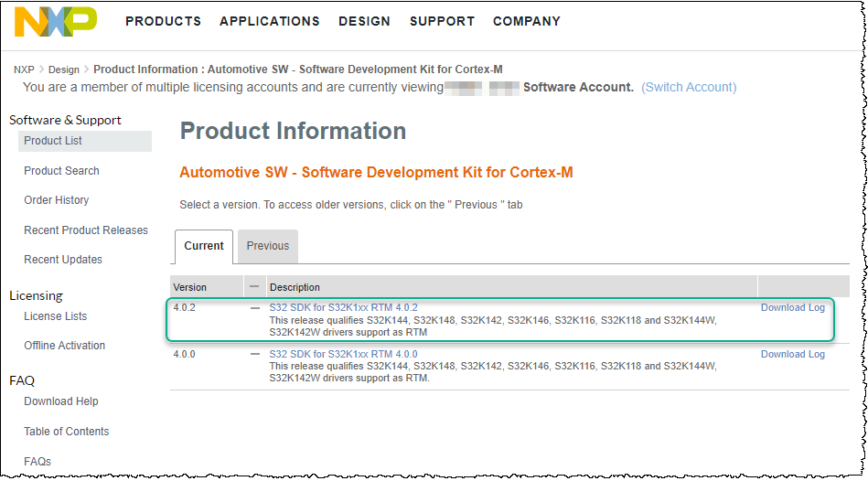Select the Current versions tab
The image size is (868, 481).
(204, 246)
